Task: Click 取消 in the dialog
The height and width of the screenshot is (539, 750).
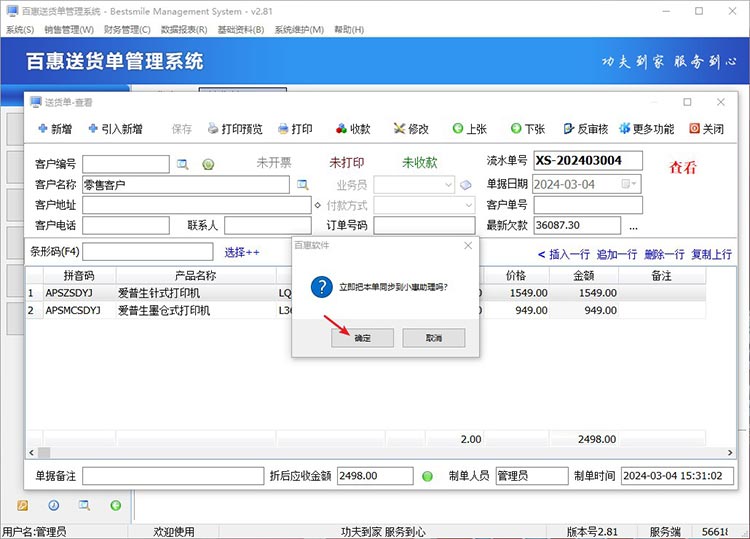Action: [x=433, y=338]
